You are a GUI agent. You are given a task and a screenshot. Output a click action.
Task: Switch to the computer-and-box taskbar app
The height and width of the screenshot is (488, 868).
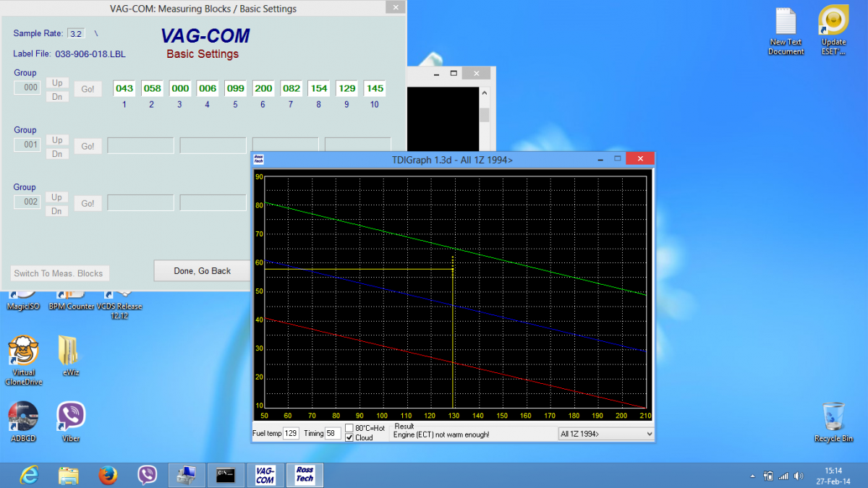187,475
